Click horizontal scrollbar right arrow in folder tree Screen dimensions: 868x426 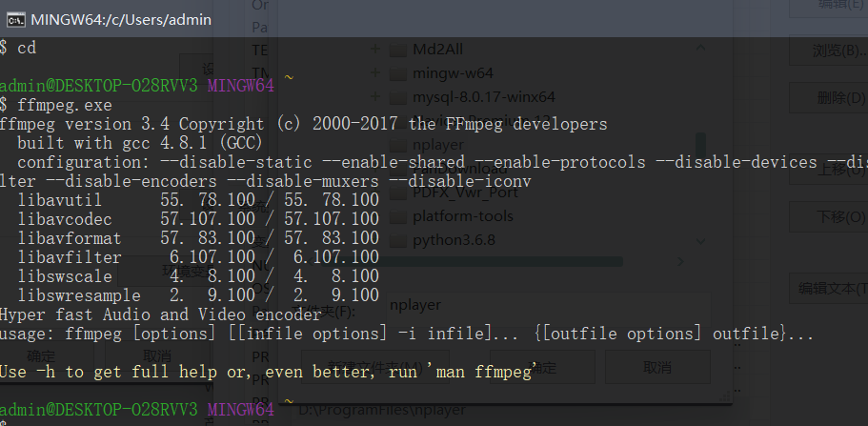point(681,261)
